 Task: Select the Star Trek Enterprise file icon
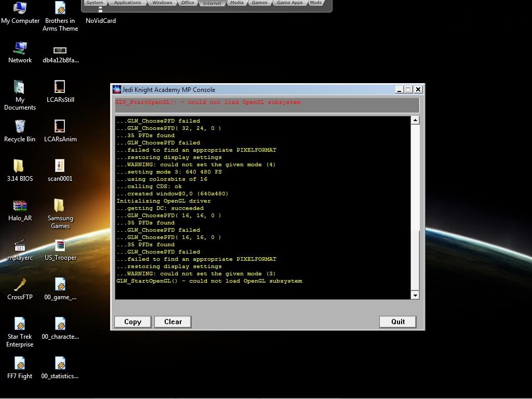click(x=20, y=332)
